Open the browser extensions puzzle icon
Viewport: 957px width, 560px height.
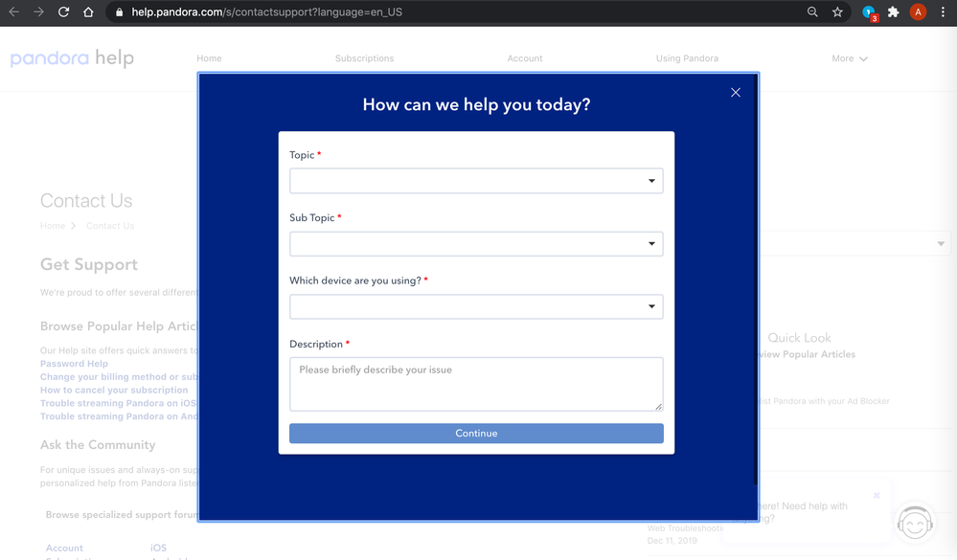(894, 12)
